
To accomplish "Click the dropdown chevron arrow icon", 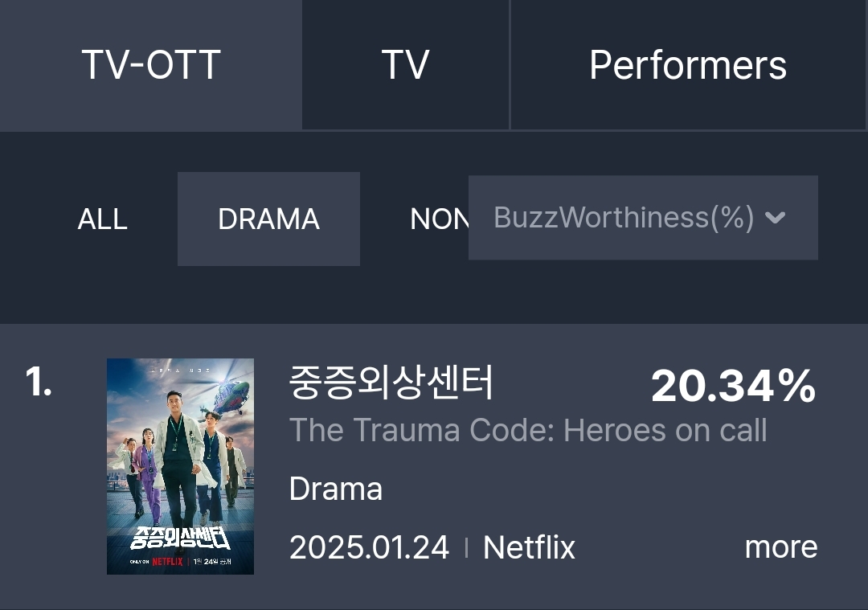I will pos(776,218).
